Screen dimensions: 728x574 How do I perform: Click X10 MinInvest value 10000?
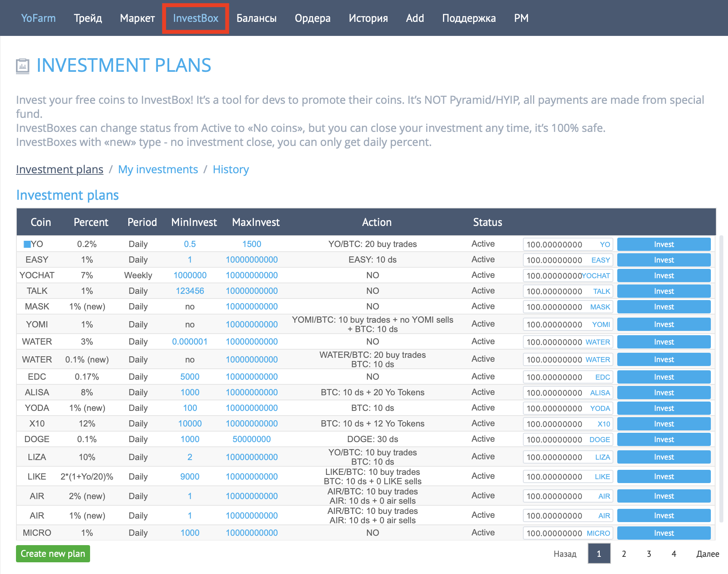[x=190, y=424]
